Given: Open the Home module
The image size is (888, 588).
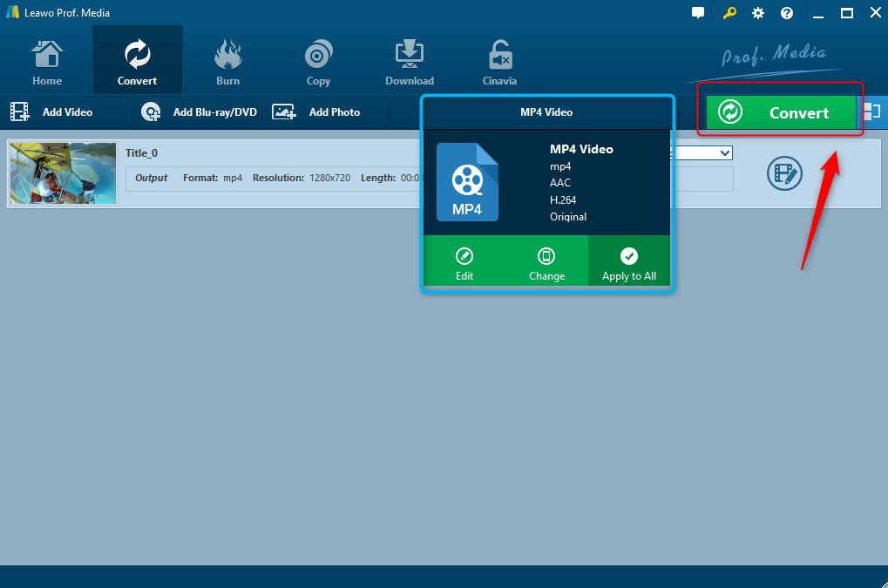Looking at the screenshot, I should coord(47,63).
